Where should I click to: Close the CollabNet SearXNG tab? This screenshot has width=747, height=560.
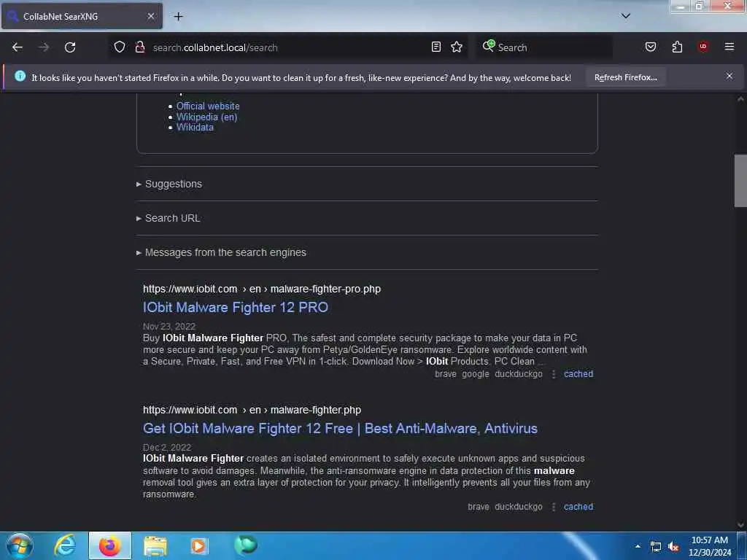pos(151,16)
